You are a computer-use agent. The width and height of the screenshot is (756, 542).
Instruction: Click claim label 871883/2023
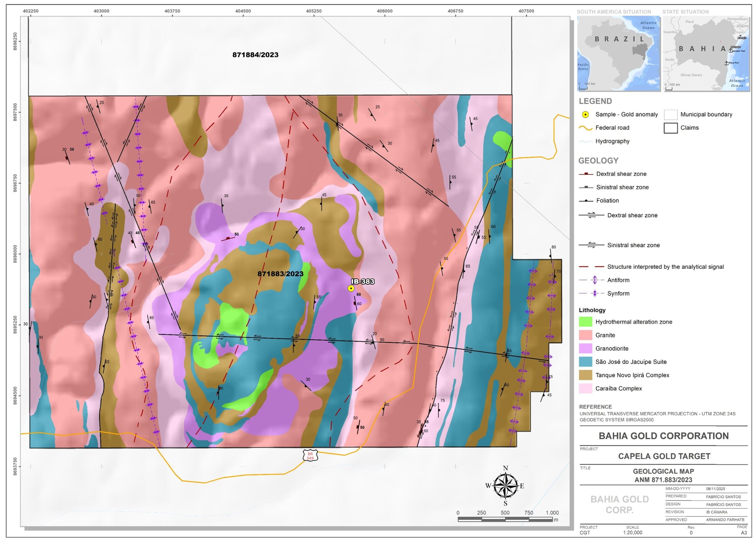(x=280, y=274)
